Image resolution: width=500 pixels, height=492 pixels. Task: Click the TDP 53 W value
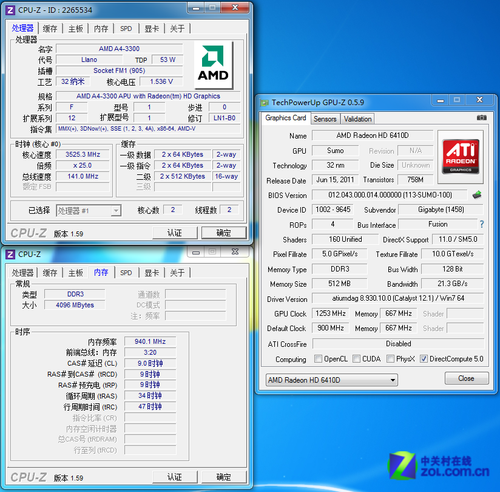pos(167,60)
